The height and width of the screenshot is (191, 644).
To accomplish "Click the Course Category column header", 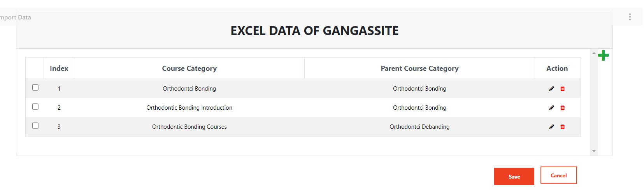I will (x=189, y=68).
